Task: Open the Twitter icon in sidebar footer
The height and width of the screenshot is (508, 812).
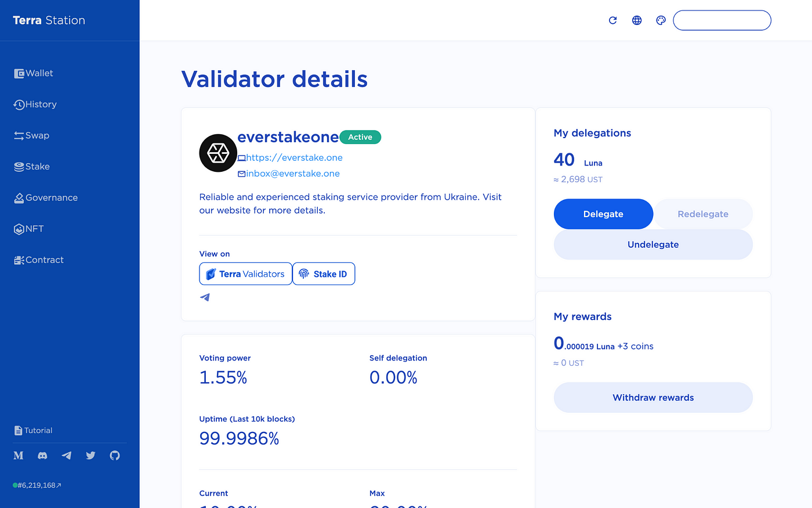Action: click(90, 456)
